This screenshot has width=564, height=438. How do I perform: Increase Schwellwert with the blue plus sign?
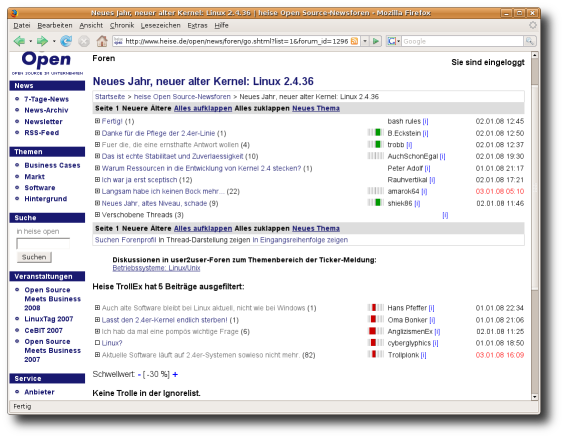point(175,375)
